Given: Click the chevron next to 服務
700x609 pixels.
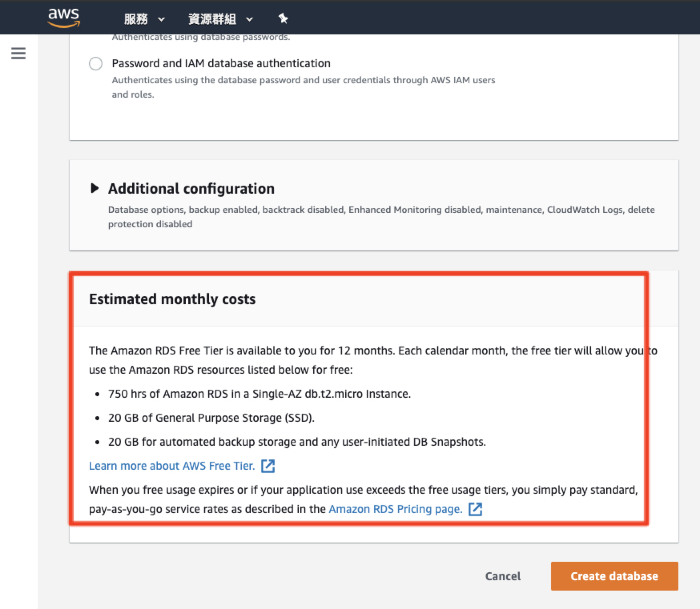Looking at the screenshot, I should click(161, 19).
